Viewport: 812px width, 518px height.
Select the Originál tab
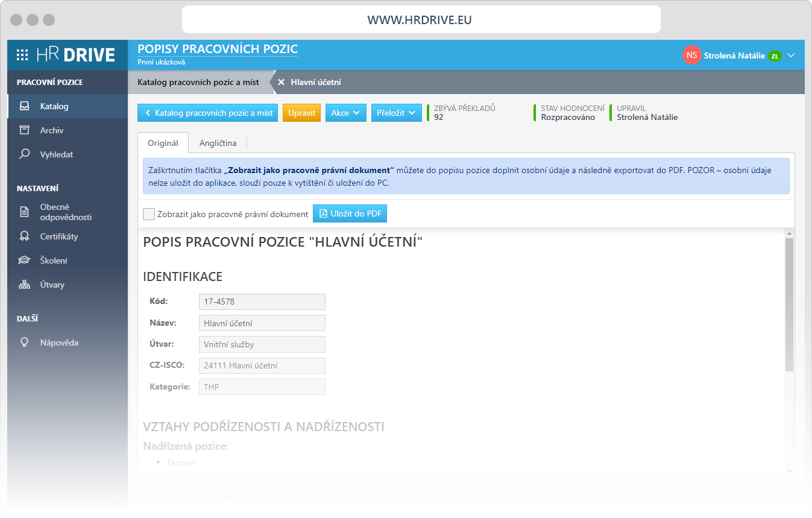[x=163, y=143]
